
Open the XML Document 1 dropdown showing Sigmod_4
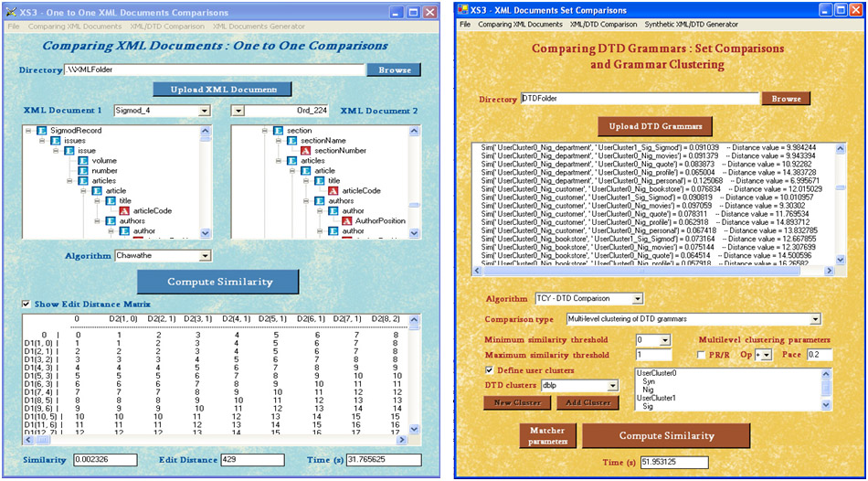click(x=205, y=111)
